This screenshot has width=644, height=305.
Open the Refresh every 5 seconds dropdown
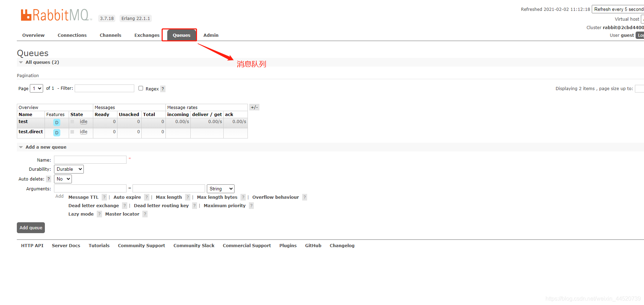[618, 9]
